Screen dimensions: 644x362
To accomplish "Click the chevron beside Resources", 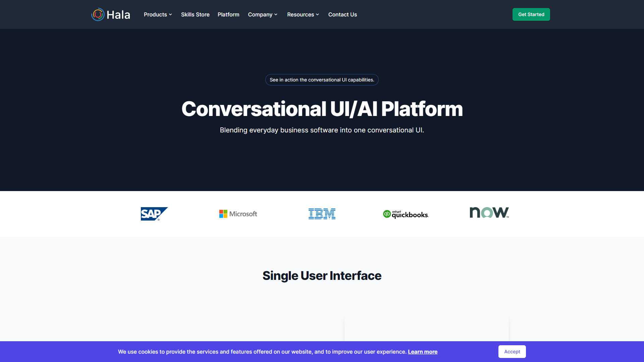I will tap(317, 14).
